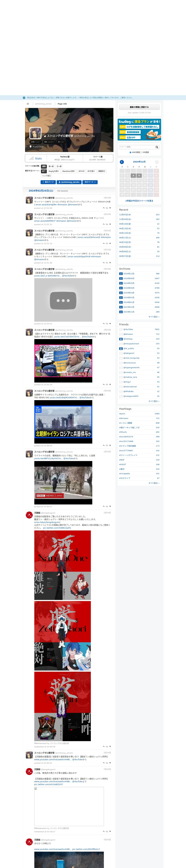Toggle Replyを除く filter

(x=54, y=171)
